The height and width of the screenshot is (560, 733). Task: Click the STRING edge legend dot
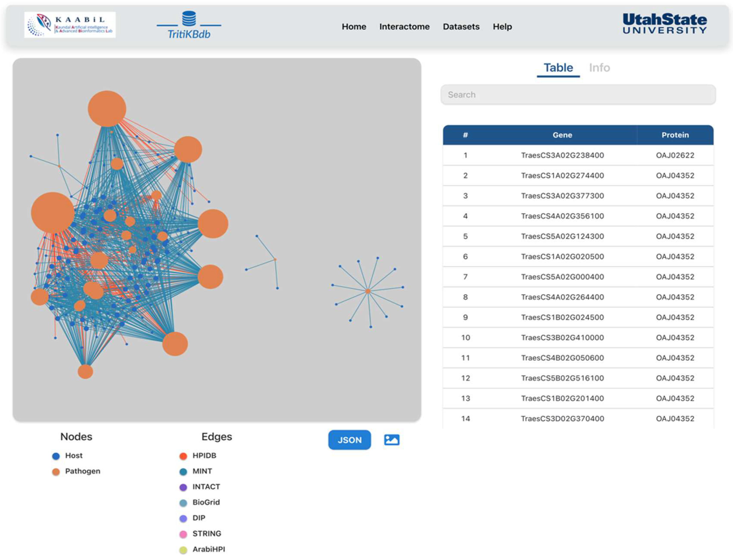coord(183,534)
